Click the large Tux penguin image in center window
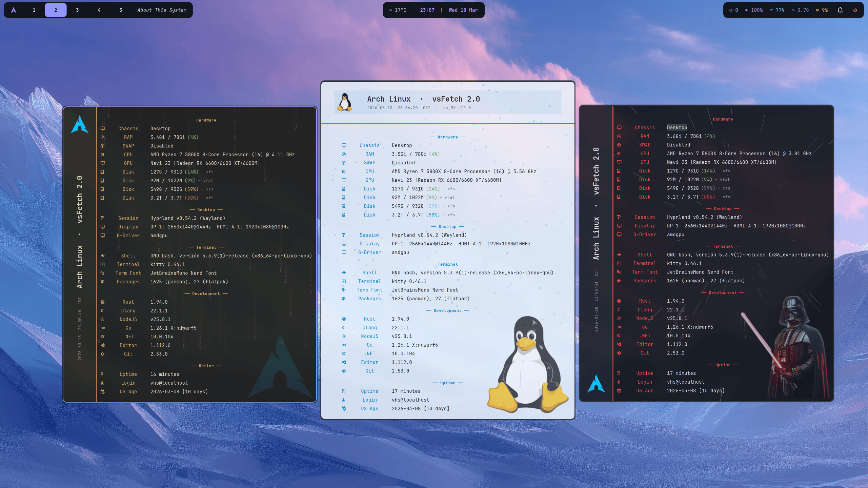This screenshot has height=488, width=868. [528, 365]
